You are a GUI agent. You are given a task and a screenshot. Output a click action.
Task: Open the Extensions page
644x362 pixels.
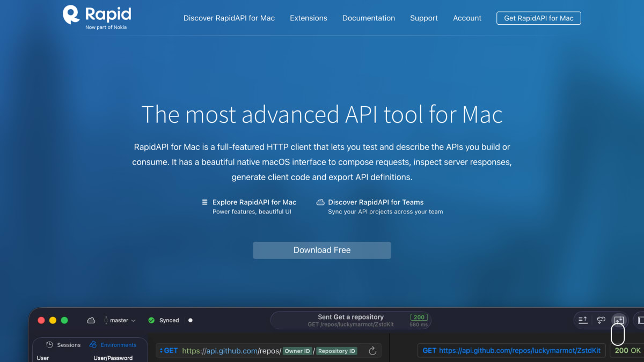click(309, 18)
